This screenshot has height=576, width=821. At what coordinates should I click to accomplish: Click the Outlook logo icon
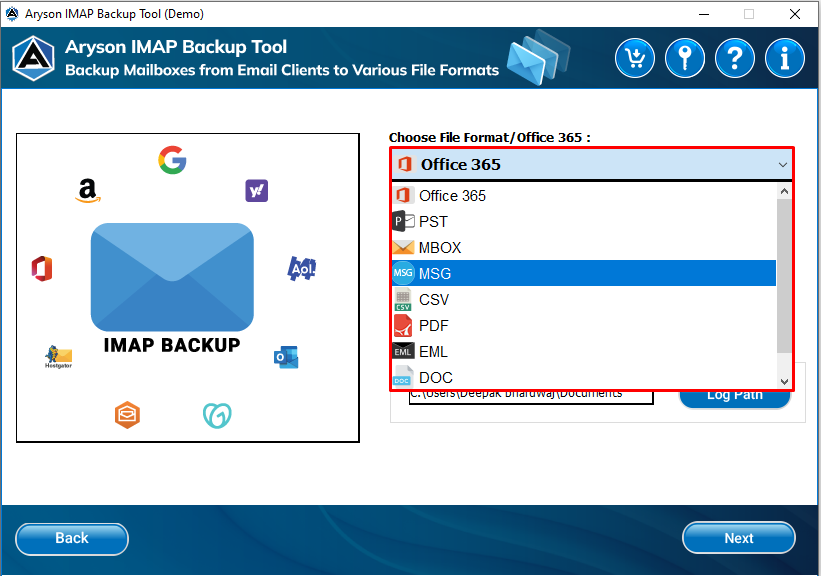[x=286, y=357]
